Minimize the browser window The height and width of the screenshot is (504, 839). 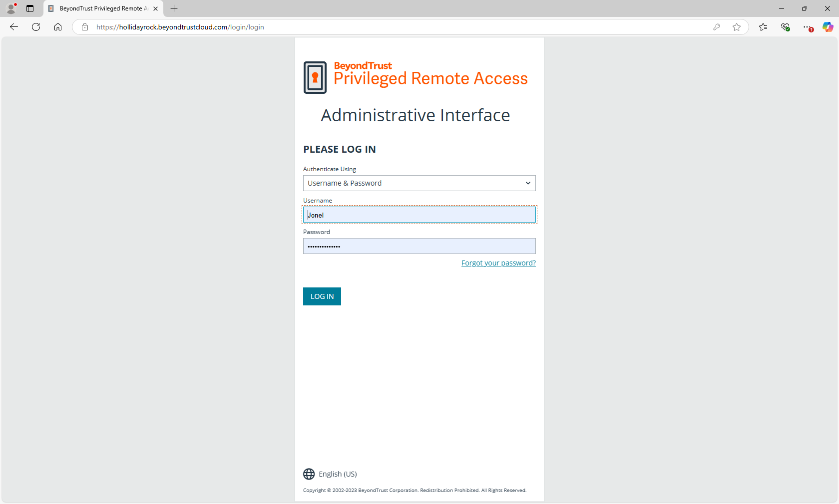coord(782,8)
